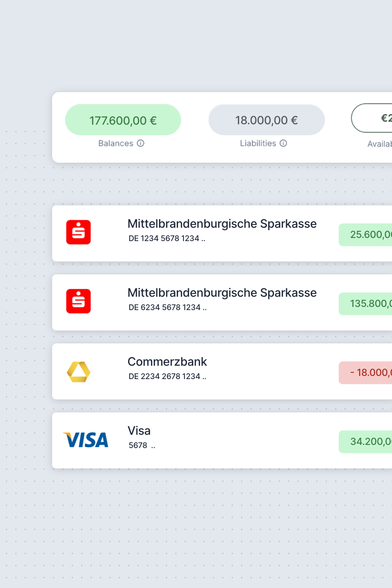This screenshot has height=588, width=392.
Task: Open the Commerzbank account name
Action: pyautogui.click(x=167, y=361)
